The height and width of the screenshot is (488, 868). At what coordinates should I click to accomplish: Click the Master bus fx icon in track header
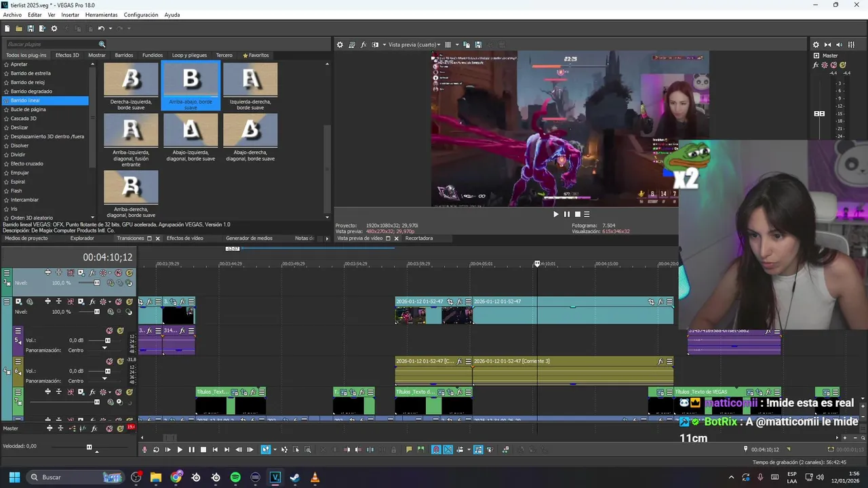tap(94, 428)
